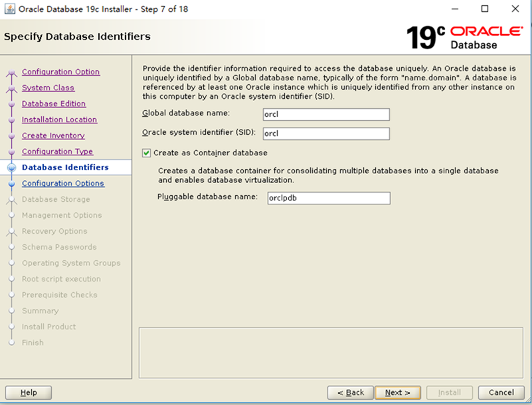This screenshot has height=405, width=532.
Task: Click the Install Product step text
Action: 49,327
